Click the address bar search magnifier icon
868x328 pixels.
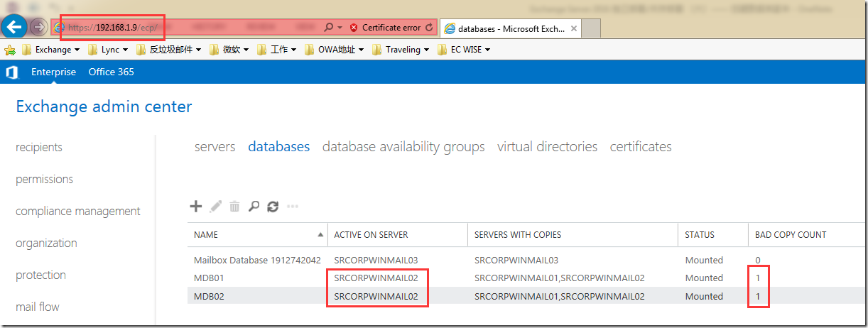(328, 28)
